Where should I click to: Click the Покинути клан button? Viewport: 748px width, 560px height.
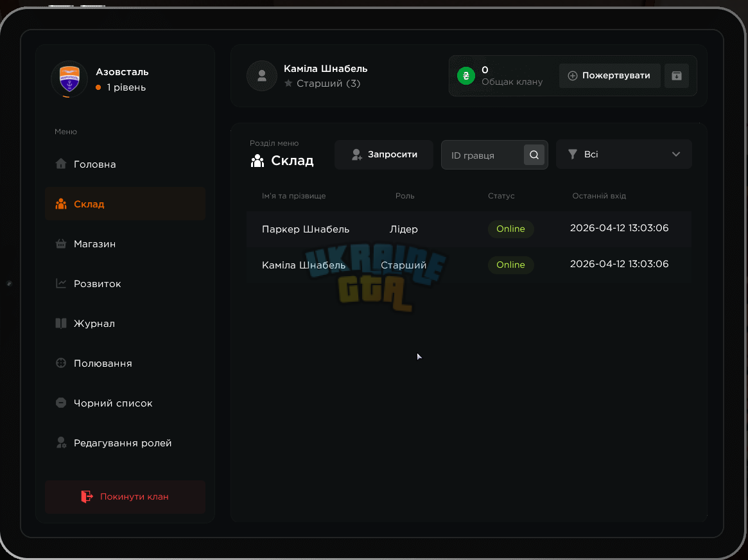(125, 496)
